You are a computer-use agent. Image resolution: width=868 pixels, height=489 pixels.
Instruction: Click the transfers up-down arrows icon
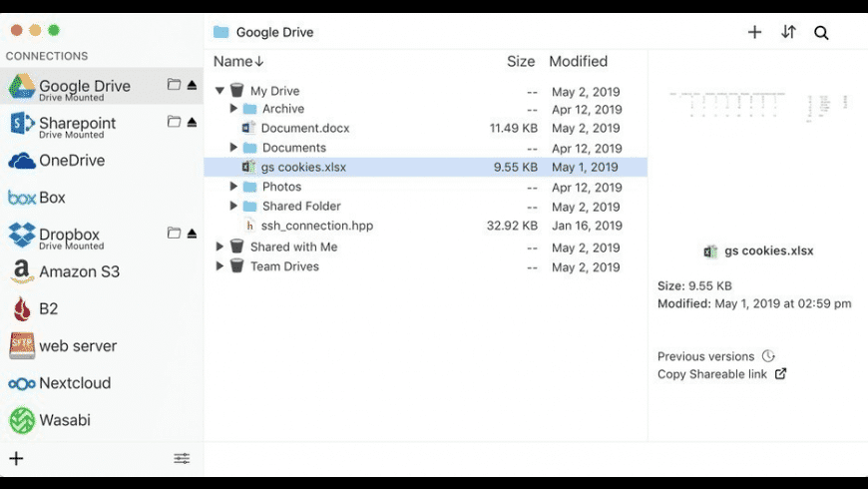pyautogui.click(x=788, y=32)
